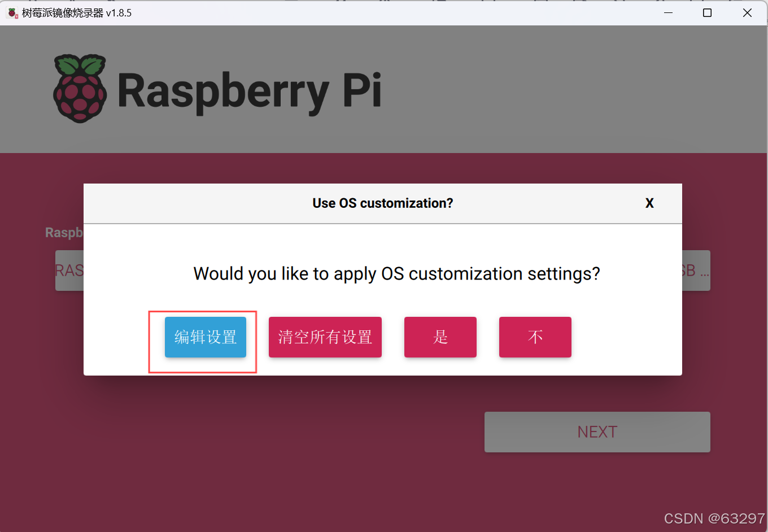Click the question text about customization settings
This screenshot has height=532, width=768.
pyautogui.click(x=396, y=274)
